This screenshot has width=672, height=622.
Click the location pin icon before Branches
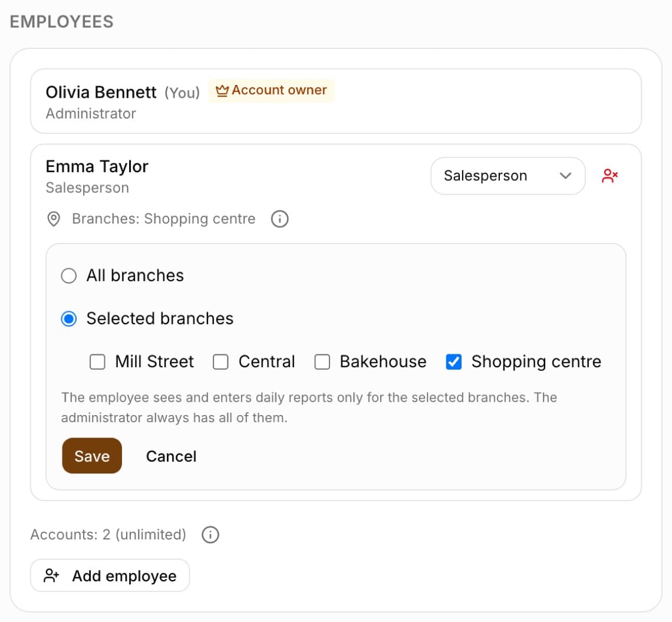[x=54, y=219]
